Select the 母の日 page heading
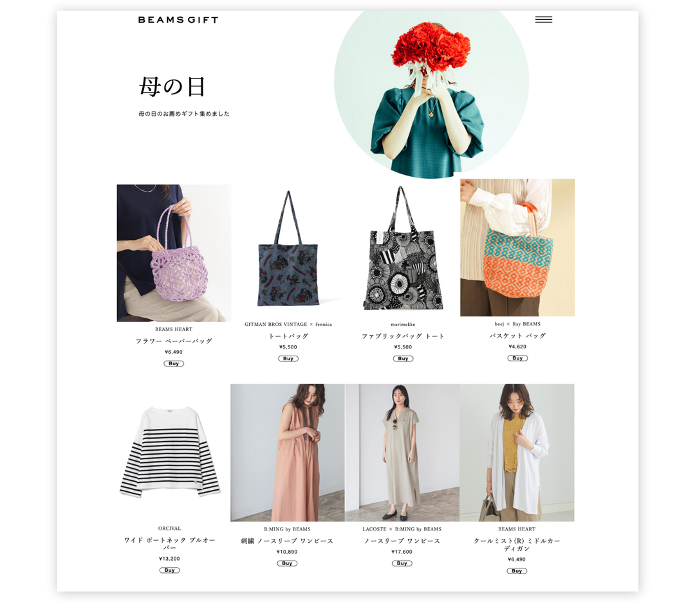This screenshot has width=695, height=616. point(172,86)
